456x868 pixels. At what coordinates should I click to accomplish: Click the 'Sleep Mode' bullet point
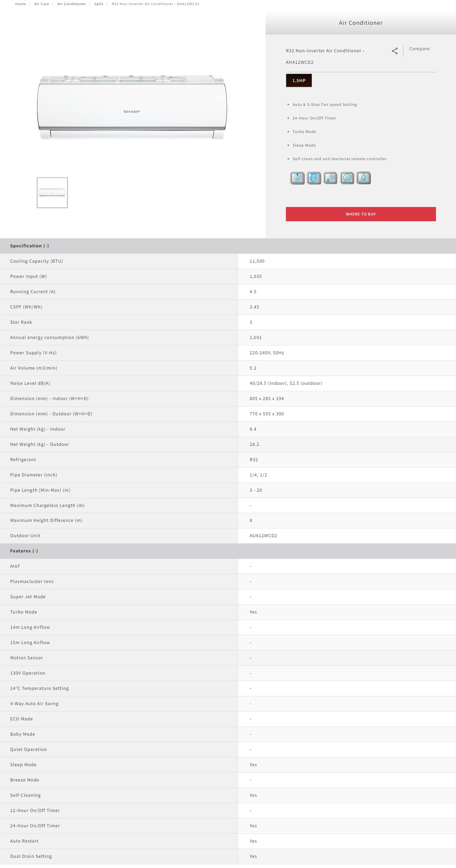click(304, 145)
